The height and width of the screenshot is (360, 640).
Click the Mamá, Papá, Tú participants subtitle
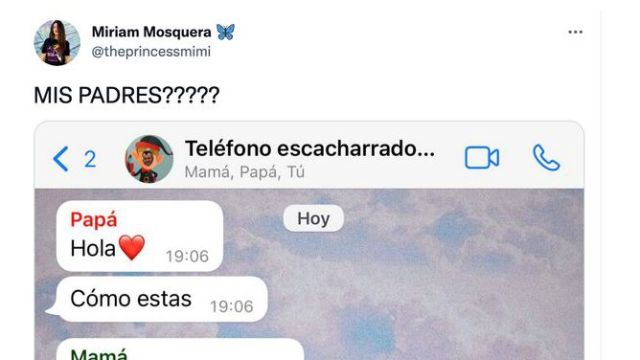click(x=244, y=172)
